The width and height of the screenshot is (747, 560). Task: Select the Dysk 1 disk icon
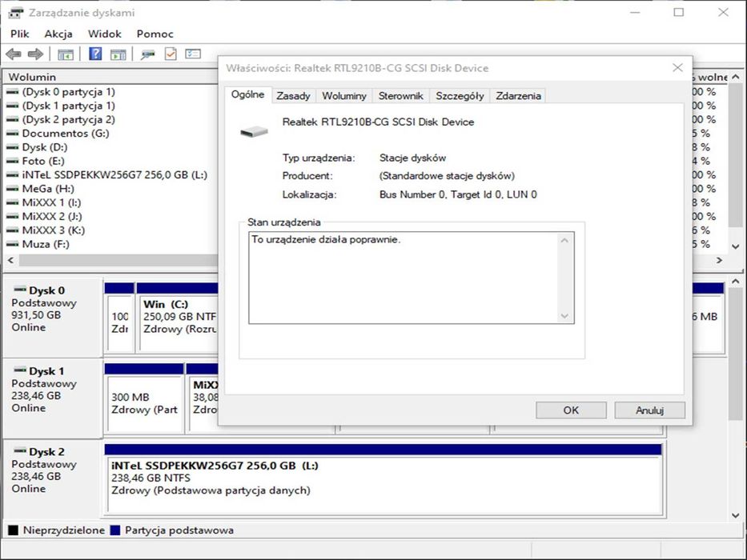(x=20, y=370)
